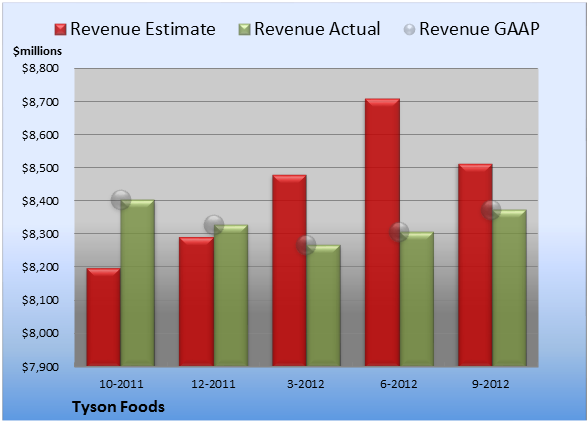The height and width of the screenshot is (422, 588).
Task: Click the $8,300 axis value
Action: pyautogui.click(x=40, y=234)
